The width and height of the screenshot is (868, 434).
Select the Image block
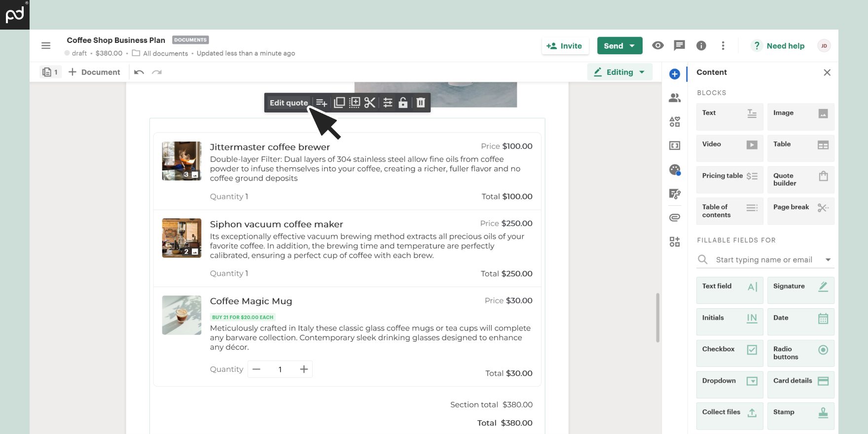800,117
